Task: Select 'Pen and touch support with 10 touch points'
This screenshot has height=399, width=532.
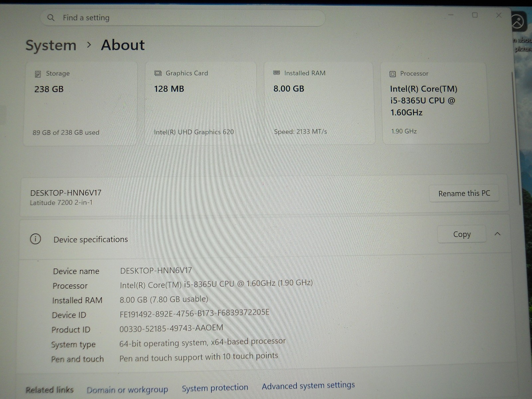Action: click(199, 357)
